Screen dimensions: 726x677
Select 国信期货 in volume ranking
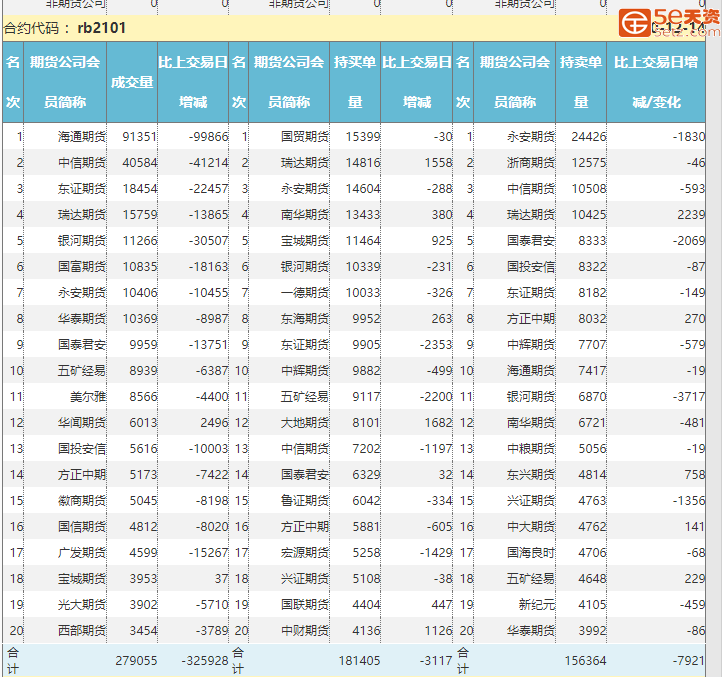coord(82,527)
